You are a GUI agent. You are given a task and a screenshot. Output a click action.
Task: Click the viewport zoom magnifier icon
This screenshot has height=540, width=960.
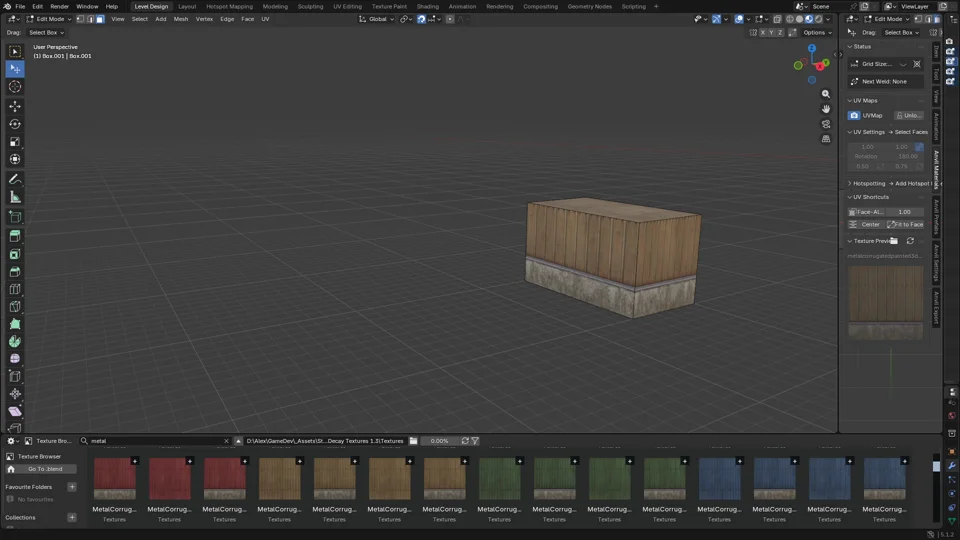point(826,94)
